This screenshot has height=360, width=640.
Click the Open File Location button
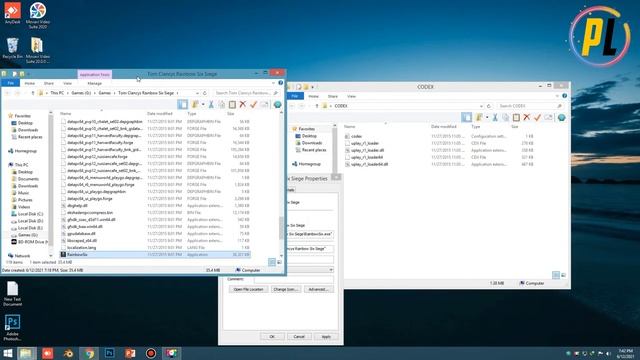pyautogui.click(x=248, y=289)
